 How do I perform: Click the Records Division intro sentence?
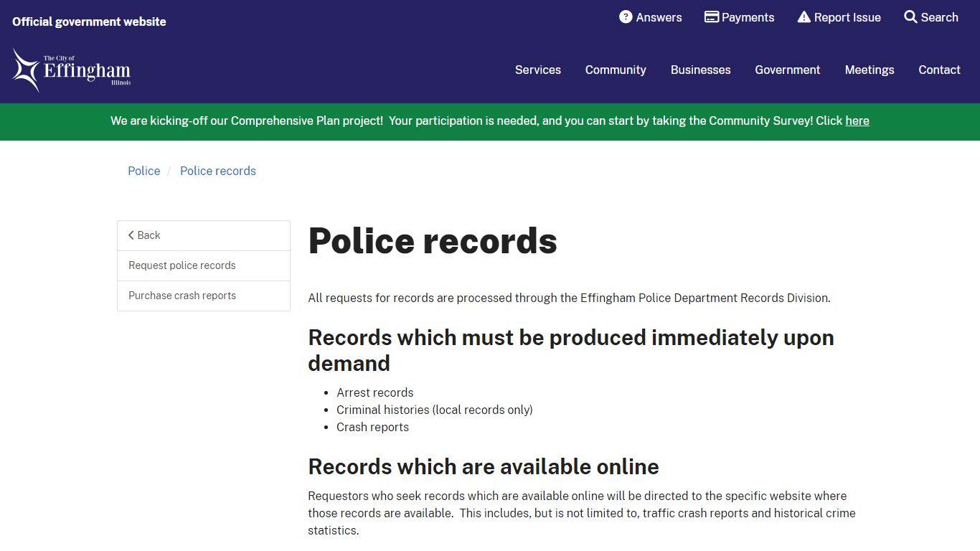pyautogui.click(x=570, y=298)
